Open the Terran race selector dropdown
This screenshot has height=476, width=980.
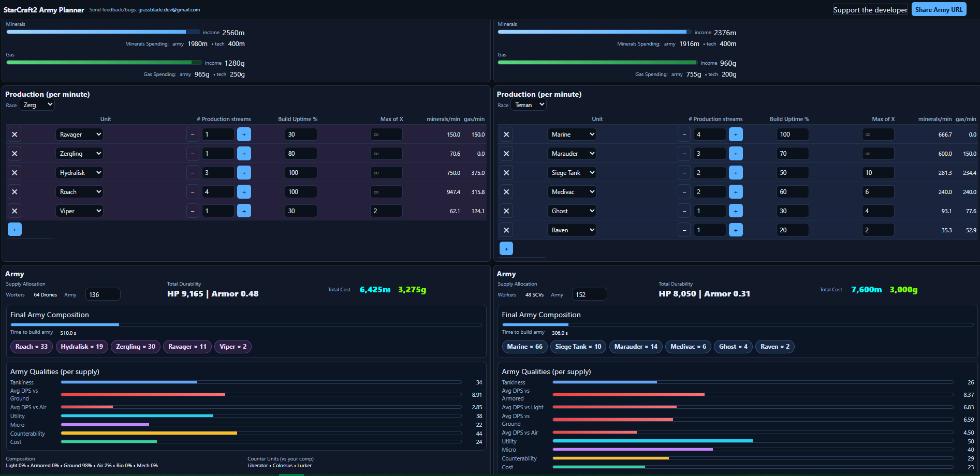click(x=528, y=105)
